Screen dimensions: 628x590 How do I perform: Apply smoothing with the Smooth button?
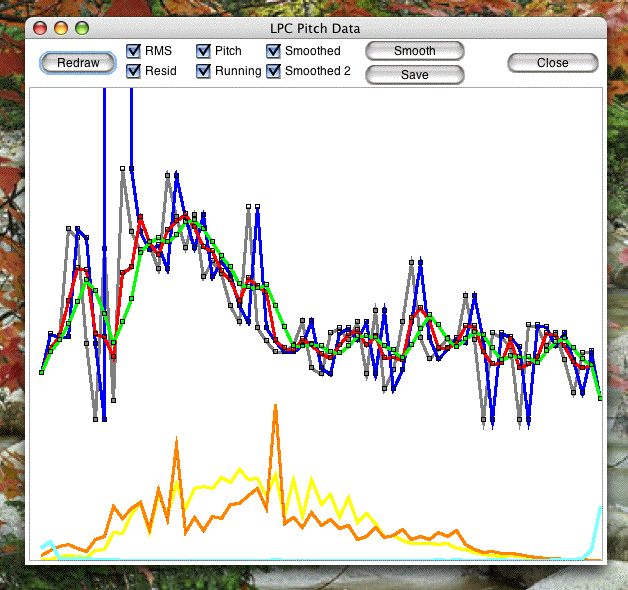(x=415, y=51)
